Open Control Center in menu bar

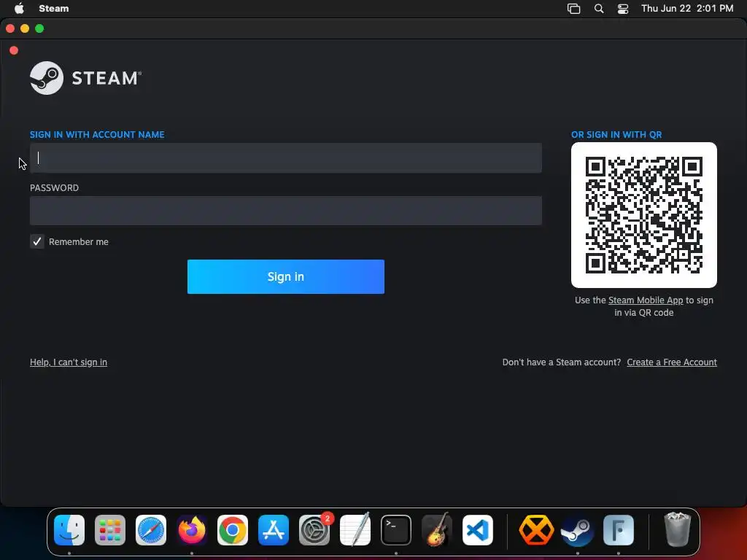click(x=623, y=9)
